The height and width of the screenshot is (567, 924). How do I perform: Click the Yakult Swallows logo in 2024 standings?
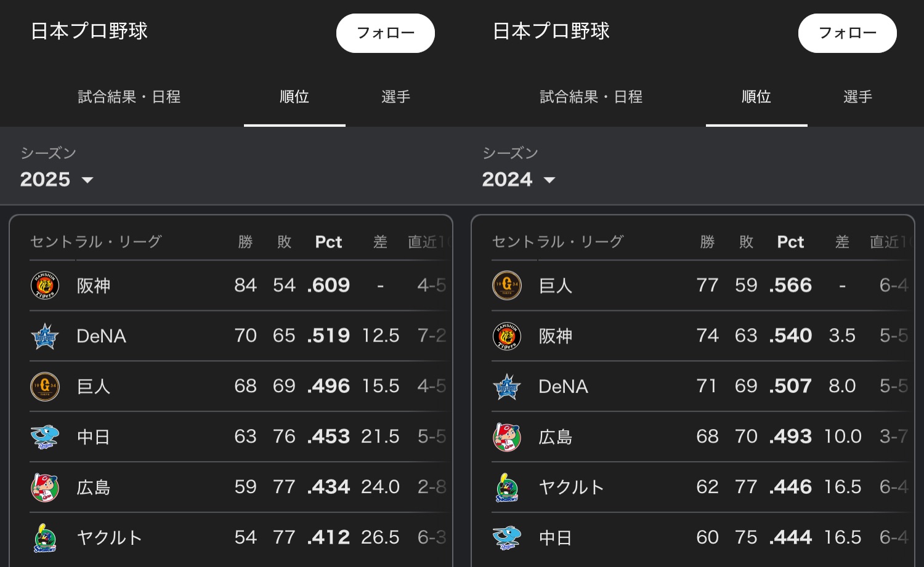tap(507, 488)
